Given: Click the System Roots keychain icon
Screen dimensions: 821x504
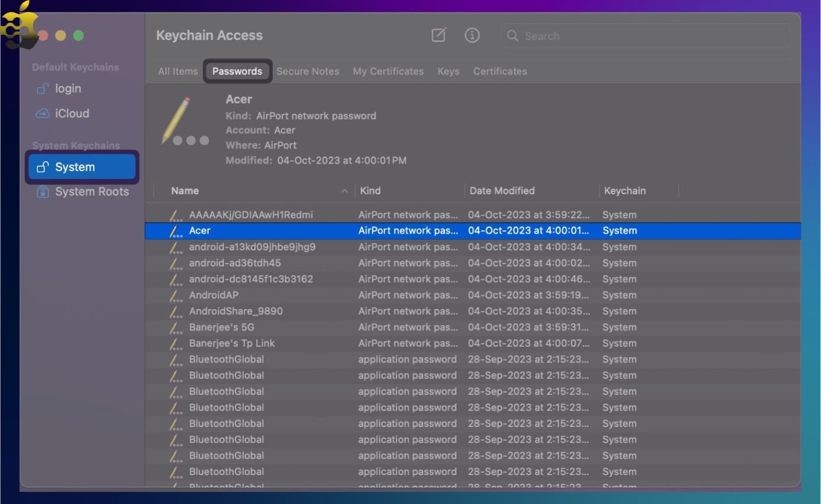Looking at the screenshot, I should (42, 191).
